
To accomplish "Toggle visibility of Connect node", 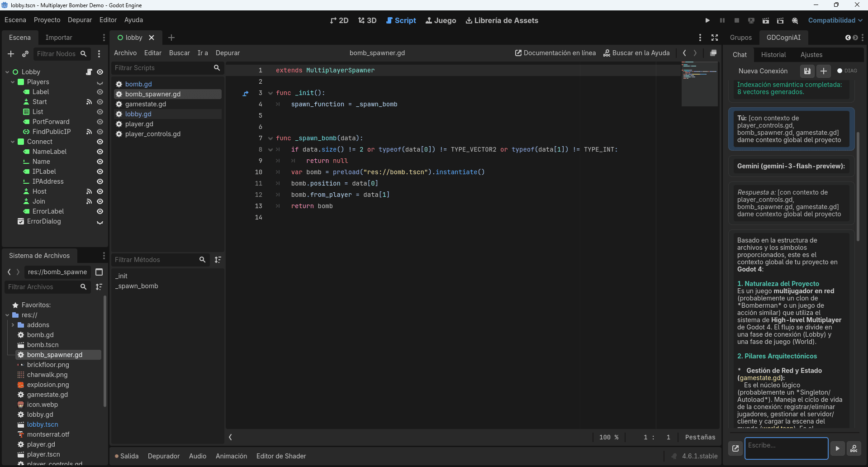I will 100,142.
